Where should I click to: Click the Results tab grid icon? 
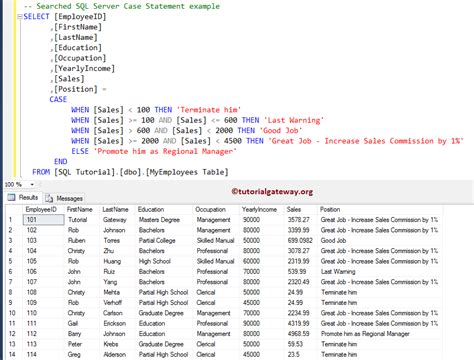pyautogui.click(x=11, y=197)
